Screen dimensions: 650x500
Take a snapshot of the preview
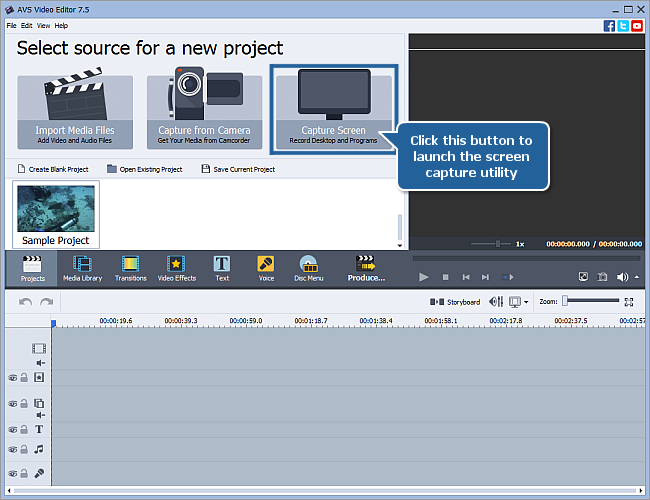(602, 277)
